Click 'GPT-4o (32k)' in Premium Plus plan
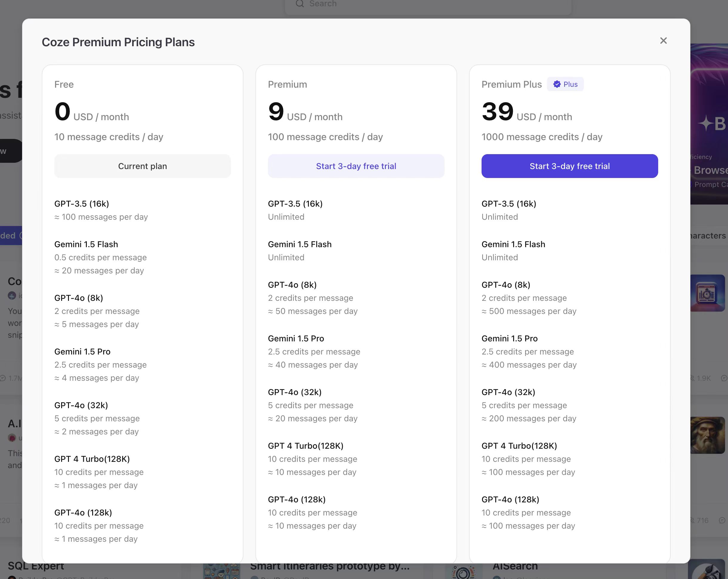This screenshot has height=579, width=728. [508, 392]
